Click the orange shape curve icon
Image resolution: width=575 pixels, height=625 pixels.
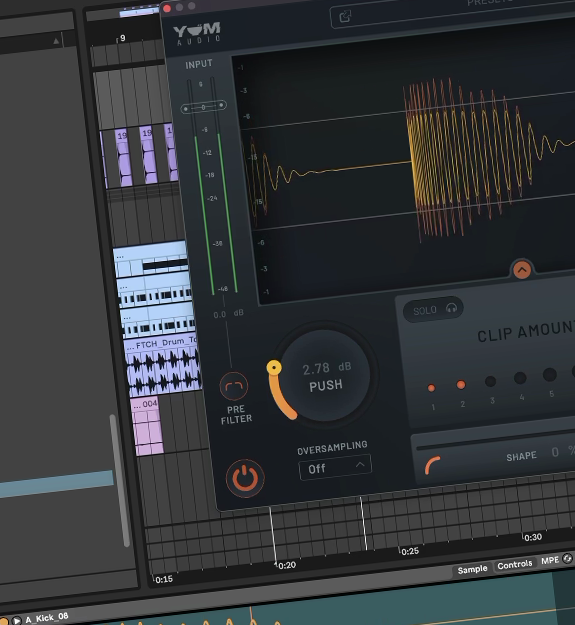coord(432,465)
